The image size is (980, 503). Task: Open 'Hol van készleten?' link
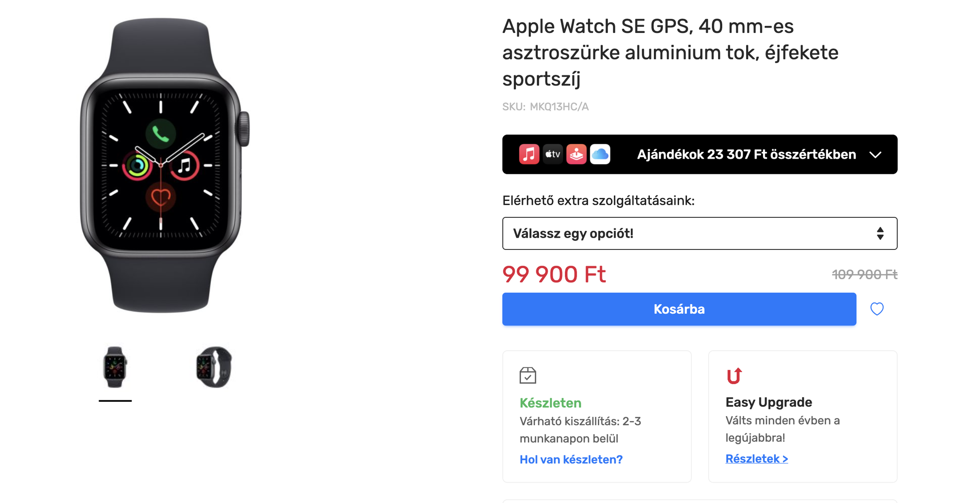pyautogui.click(x=571, y=460)
